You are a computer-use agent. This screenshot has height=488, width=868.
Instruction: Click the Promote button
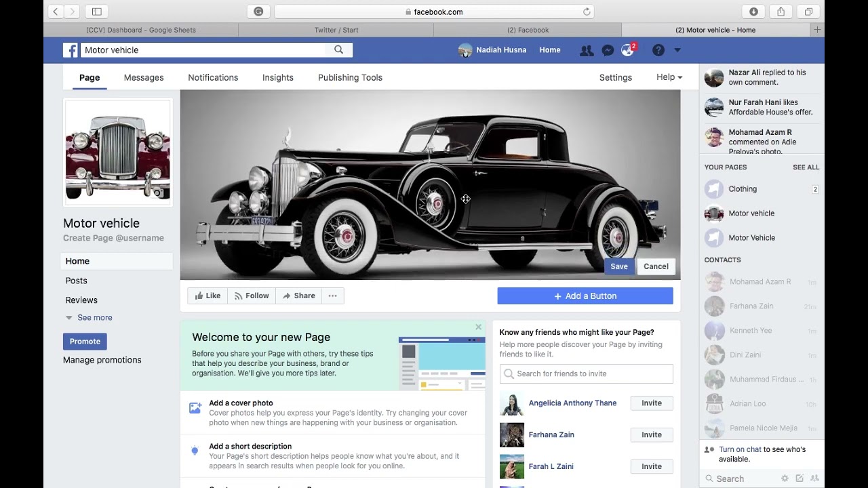[x=85, y=342]
